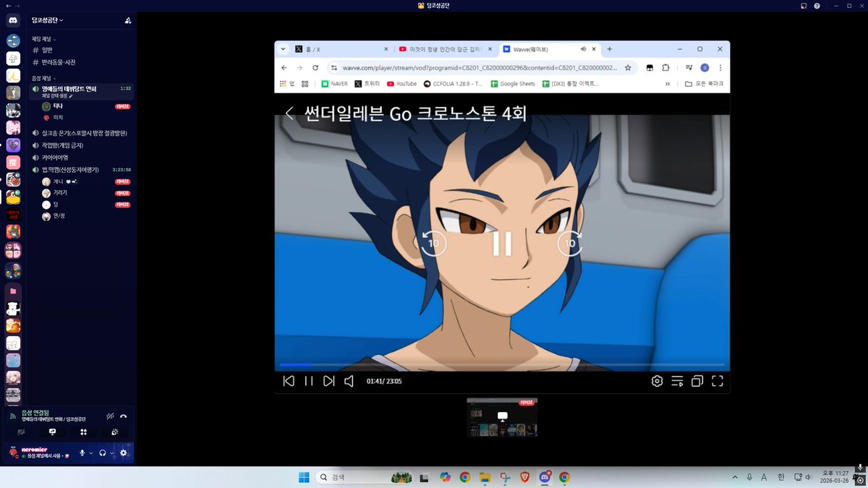The width and height of the screenshot is (868, 488).
Task: Open the CCFOLIA bookmark
Action: 453,84
